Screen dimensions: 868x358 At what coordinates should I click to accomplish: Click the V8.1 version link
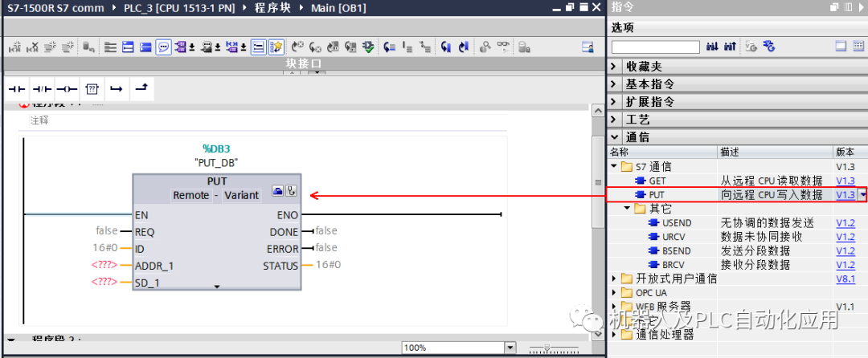(845, 279)
